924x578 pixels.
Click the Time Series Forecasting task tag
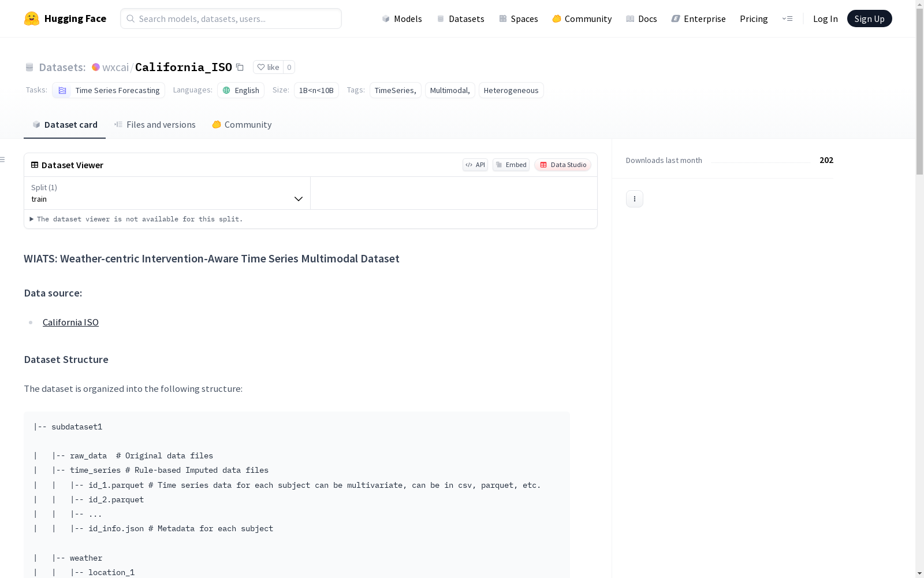[x=109, y=90]
